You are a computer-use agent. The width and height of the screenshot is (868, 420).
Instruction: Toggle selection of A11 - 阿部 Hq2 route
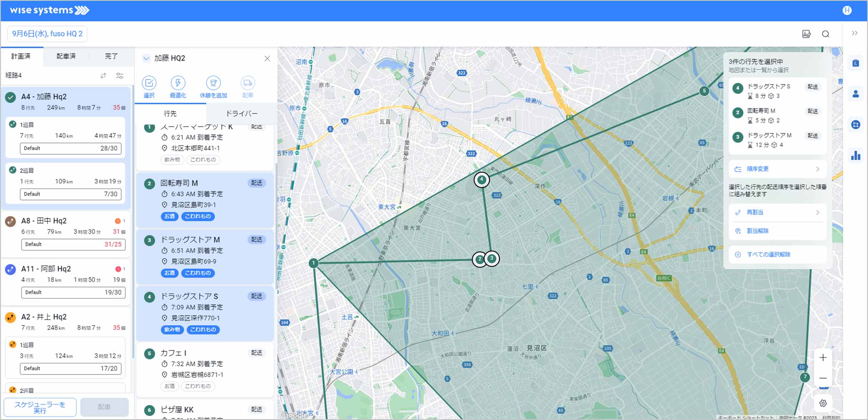(x=10, y=269)
